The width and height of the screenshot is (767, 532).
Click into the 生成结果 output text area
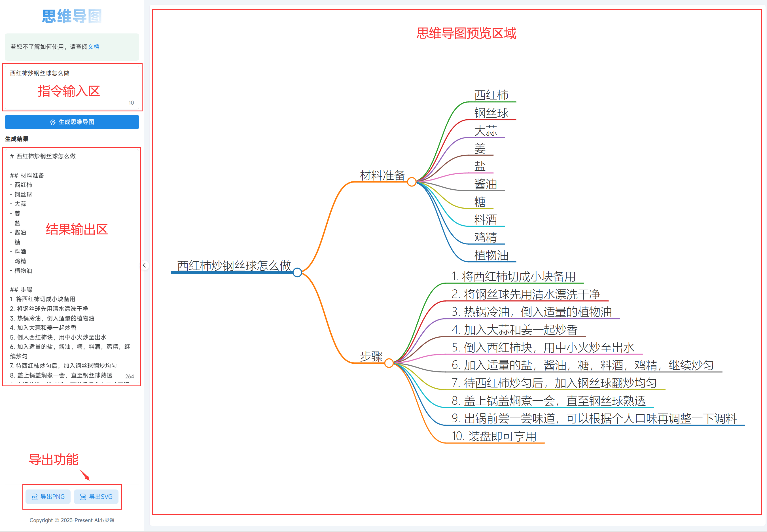(x=72, y=266)
